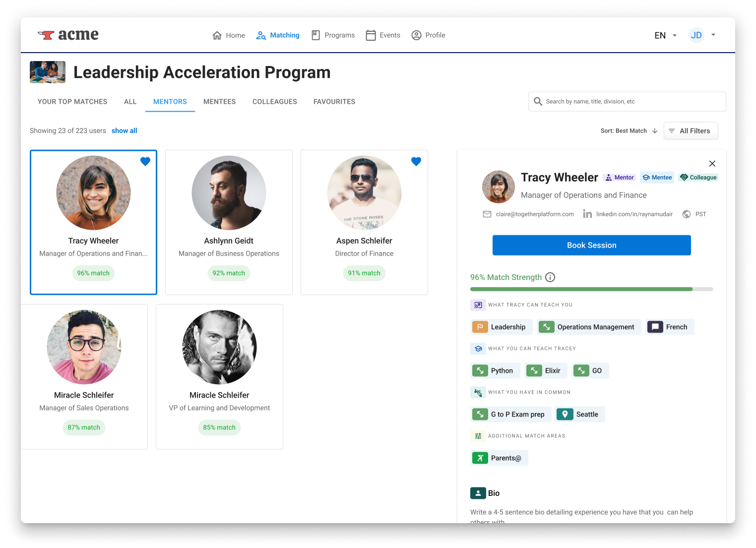The image size is (756, 548).
Task: Open the VP of Learning and Development card
Action: 219,377
